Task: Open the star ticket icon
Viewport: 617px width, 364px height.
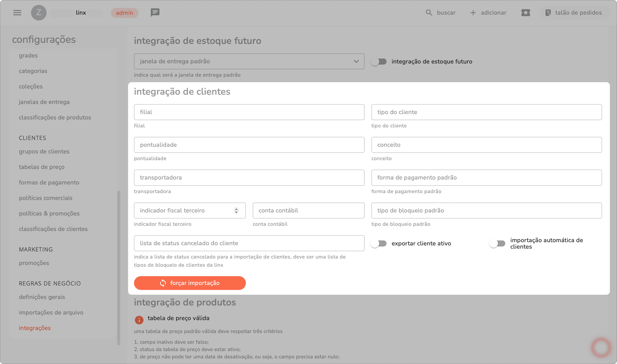Action: point(525,13)
